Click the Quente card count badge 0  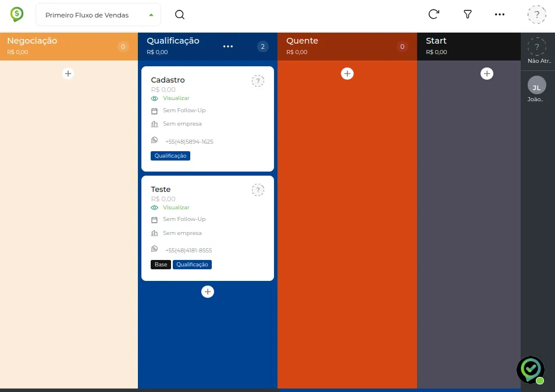(402, 47)
